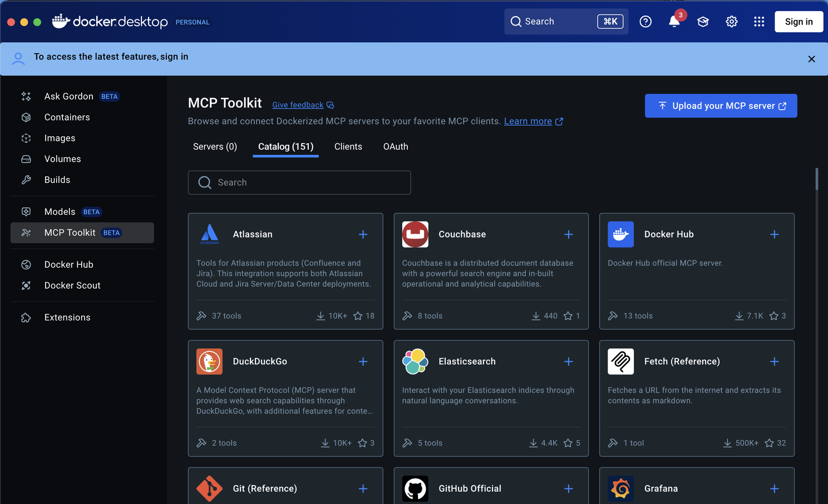This screenshot has width=828, height=504.
Task: Open Ask Gordon in sidebar
Action: coord(82,96)
